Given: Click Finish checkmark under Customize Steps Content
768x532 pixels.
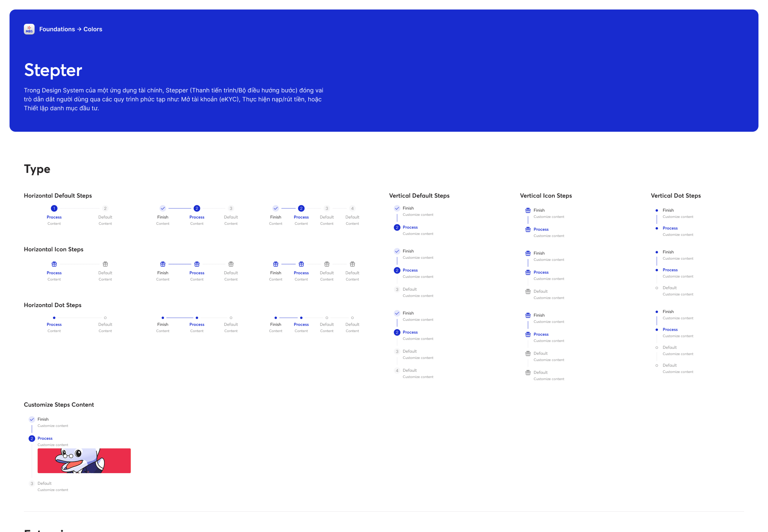Looking at the screenshot, I should pyautogui.click(x=32, y=419).
